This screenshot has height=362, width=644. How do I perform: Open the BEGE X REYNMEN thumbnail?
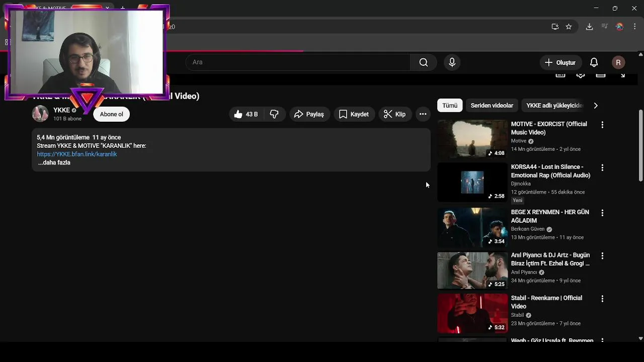tap(472, 227)
